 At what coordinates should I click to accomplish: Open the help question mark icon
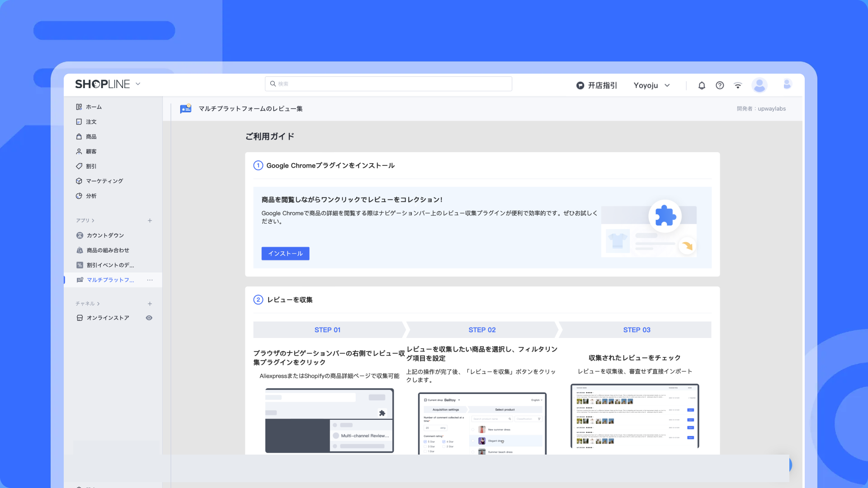(x=720, y=85)
